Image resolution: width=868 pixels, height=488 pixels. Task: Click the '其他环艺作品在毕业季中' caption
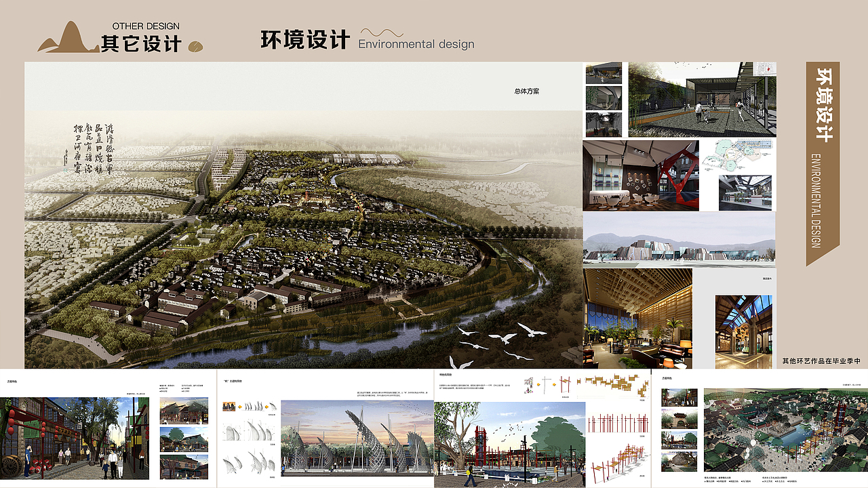821,361
